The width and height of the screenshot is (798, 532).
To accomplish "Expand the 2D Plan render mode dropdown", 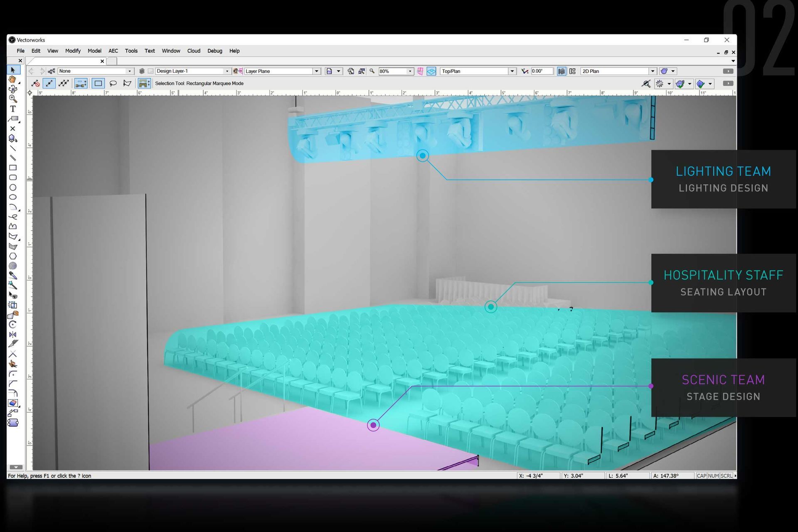I will [x=653, y=71].
